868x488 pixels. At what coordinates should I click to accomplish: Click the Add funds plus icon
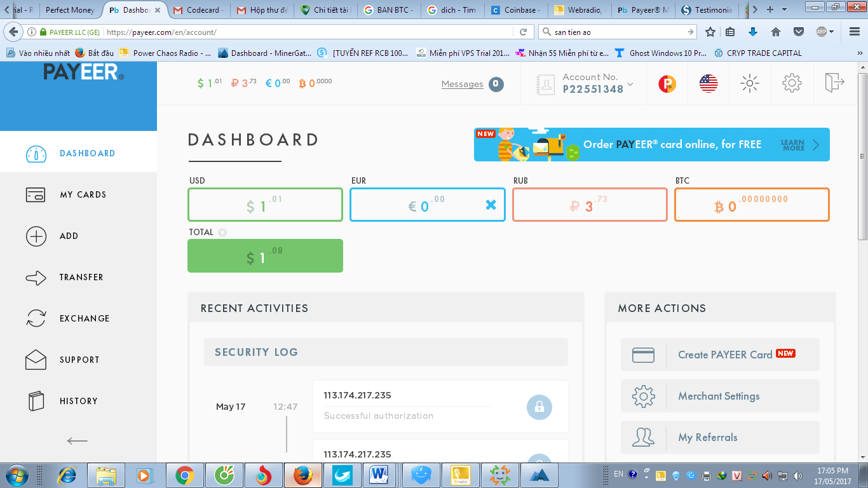(x=36, y=236)
